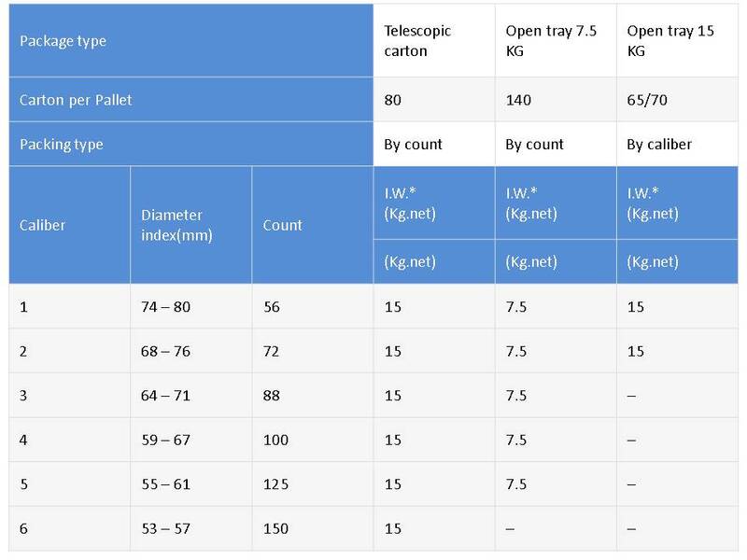Viewport: 747px width, 560px height.
Task: Click the Caliber column header
Action: click(42, 225)
